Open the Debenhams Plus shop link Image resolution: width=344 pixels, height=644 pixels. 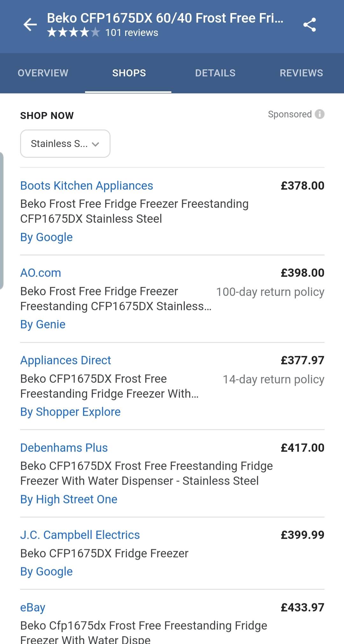(64, 448)
